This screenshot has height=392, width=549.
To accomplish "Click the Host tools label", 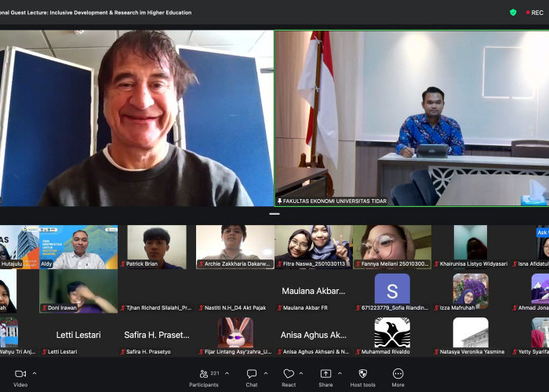I will pyautogui.click(x=362, y=385).
